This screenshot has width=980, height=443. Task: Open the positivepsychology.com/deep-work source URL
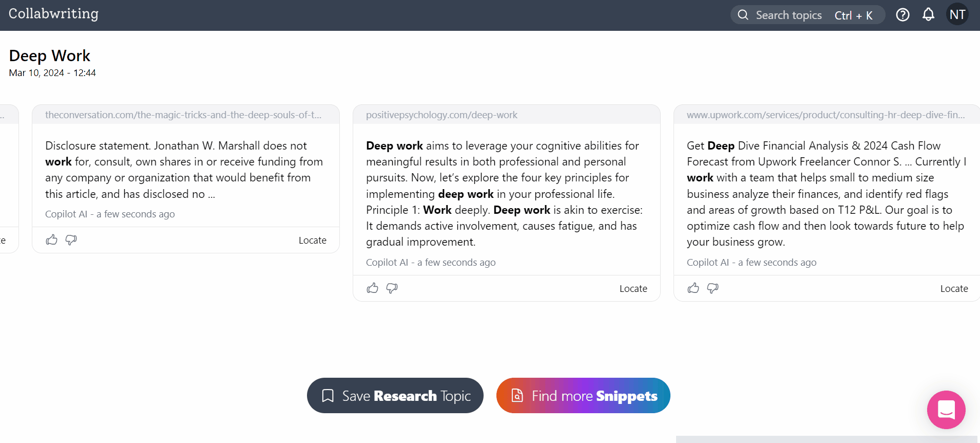[x=441, y=115]
